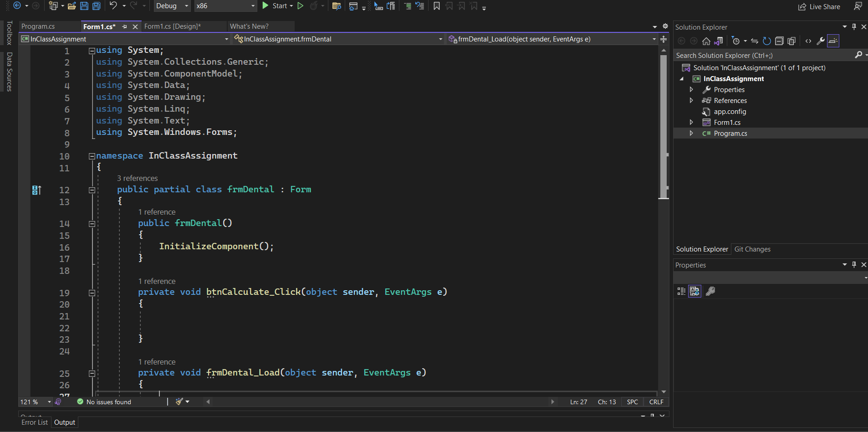
Task: Switch to the Git Changes tab
Action: coord(752,249)
